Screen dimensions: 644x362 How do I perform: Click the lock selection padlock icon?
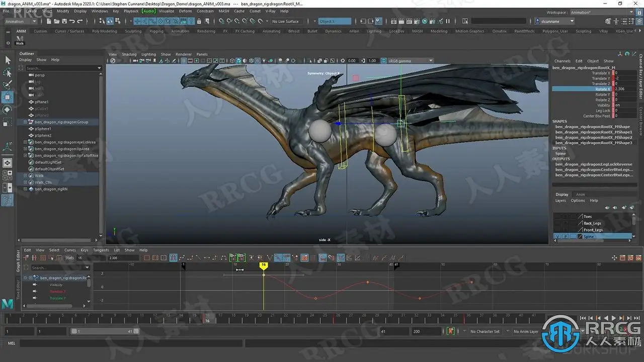click(199, 21)
